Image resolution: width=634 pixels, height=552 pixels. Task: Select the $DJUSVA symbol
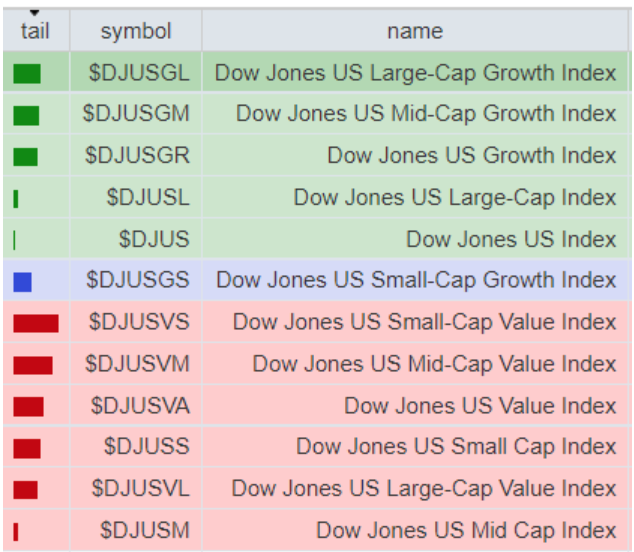coord(140,406)
